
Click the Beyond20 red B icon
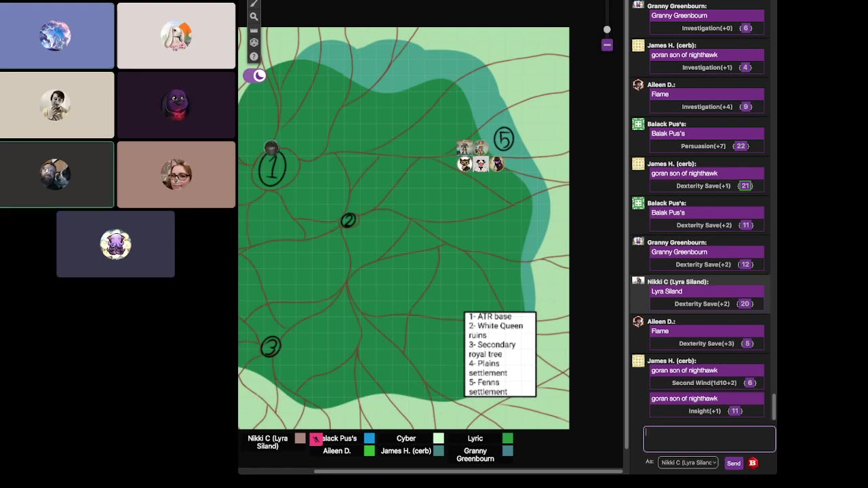753,463
